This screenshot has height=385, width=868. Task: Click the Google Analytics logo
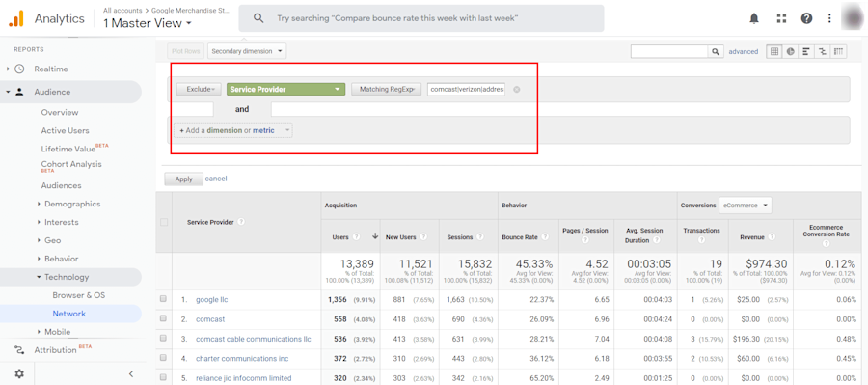click(x=16, y=18)
